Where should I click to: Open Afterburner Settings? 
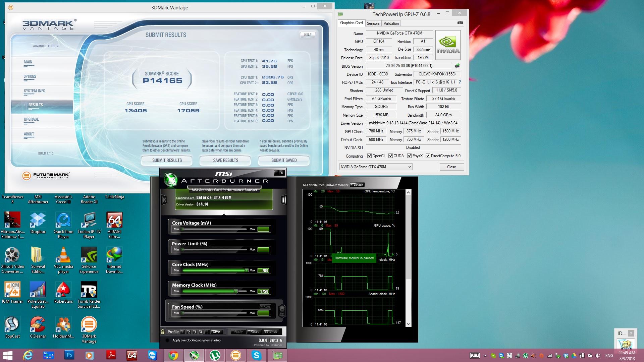(x=271, y=331)
